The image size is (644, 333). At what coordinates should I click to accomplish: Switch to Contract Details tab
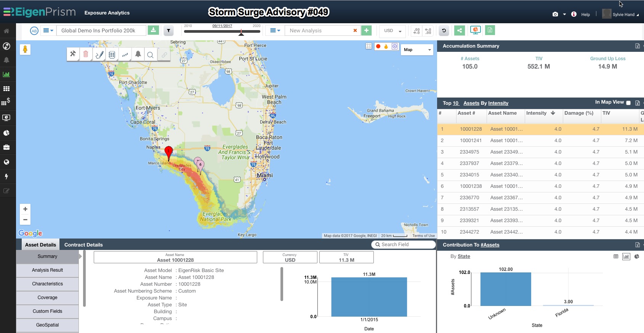coord(83,245)
